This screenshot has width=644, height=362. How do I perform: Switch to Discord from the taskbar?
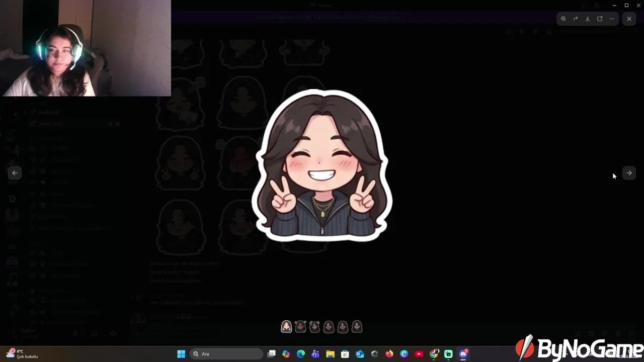pos(463,354)
